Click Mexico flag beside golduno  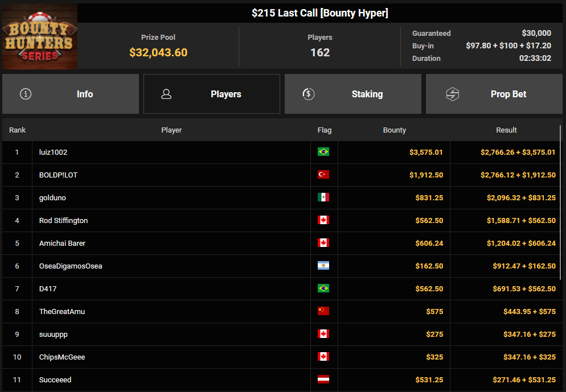(323, 197)
